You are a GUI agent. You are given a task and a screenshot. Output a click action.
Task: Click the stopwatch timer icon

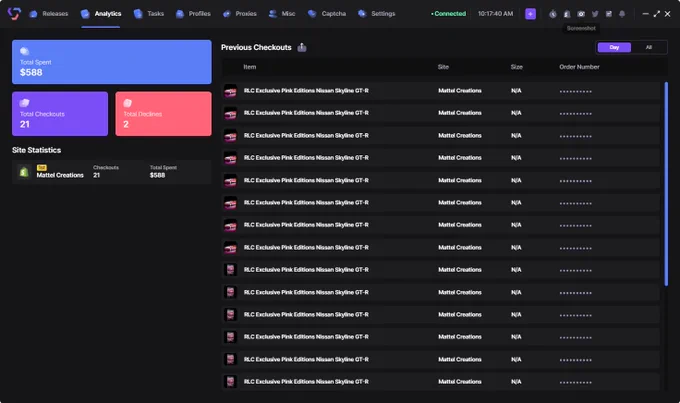(552, 14)
